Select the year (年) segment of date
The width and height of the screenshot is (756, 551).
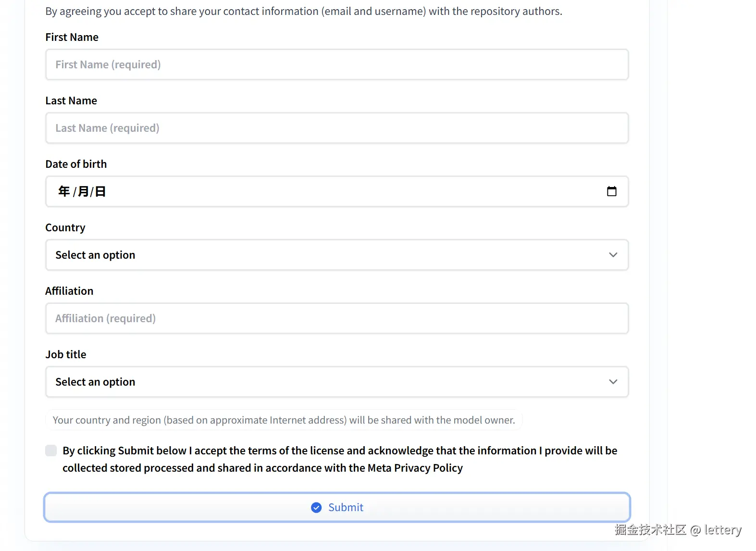(64, 191)
